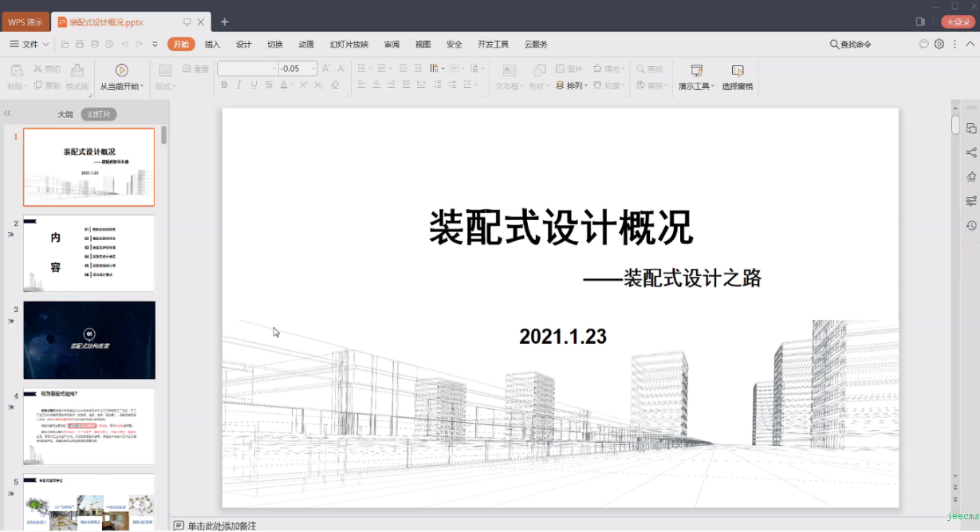
Task: Open the font size dropdown showing -0.05
Action: [313, 69]
